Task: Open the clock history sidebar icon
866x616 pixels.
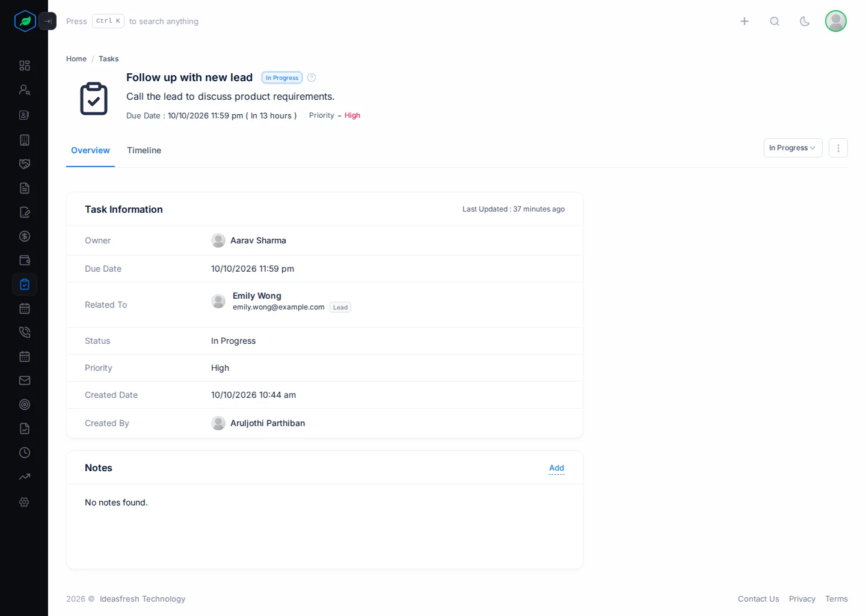Action: [x=25, y=453]
